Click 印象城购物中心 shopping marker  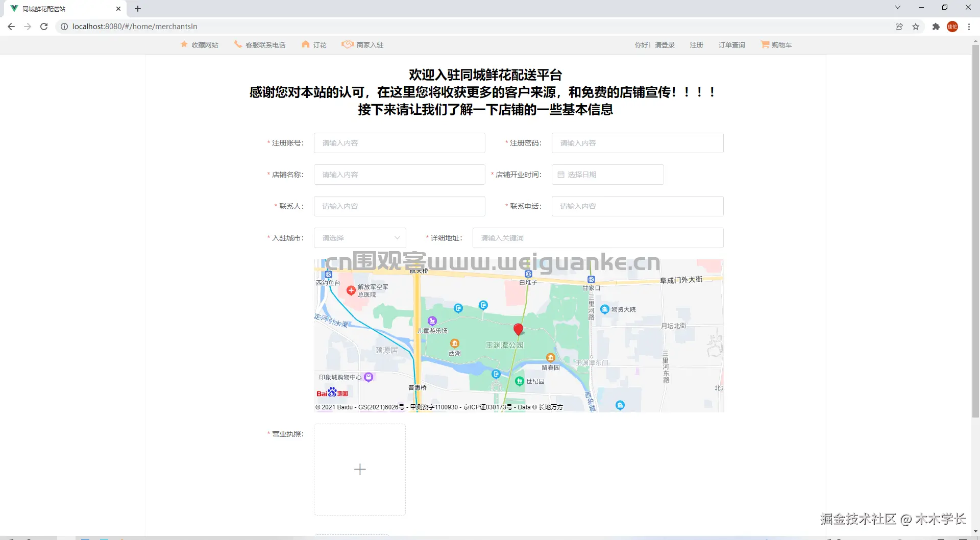coord(369,377)
